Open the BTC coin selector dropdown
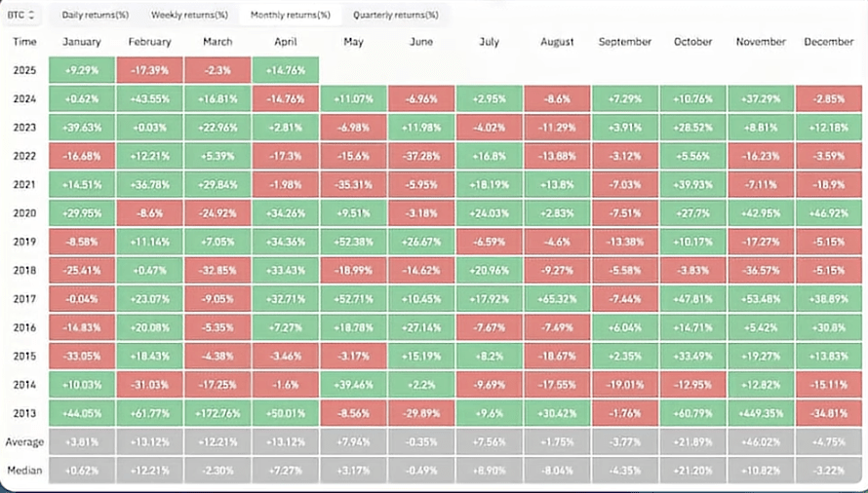Screen dimensions: 868x493 click(21, 15)
